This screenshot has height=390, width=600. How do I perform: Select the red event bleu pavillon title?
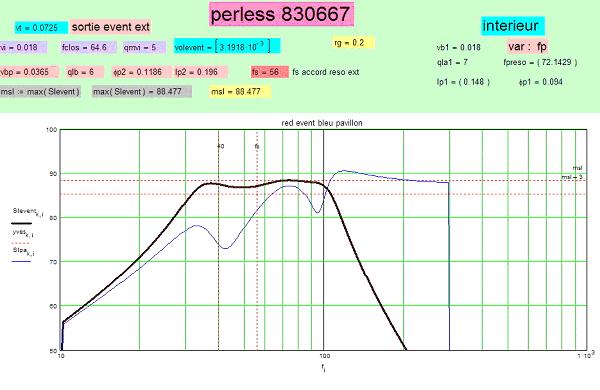[x=322, y=123]
